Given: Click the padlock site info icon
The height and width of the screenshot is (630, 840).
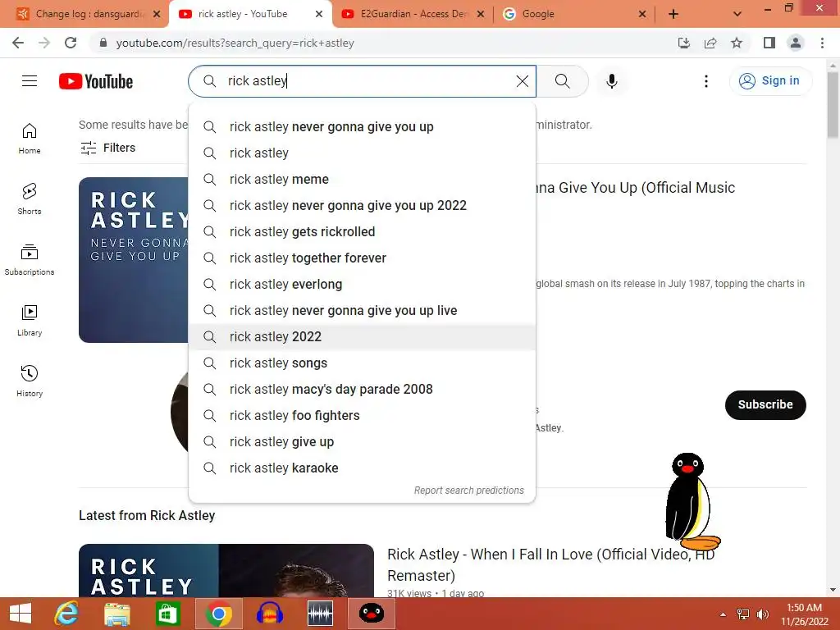Looking at the screenshot, I should point(103,43).
